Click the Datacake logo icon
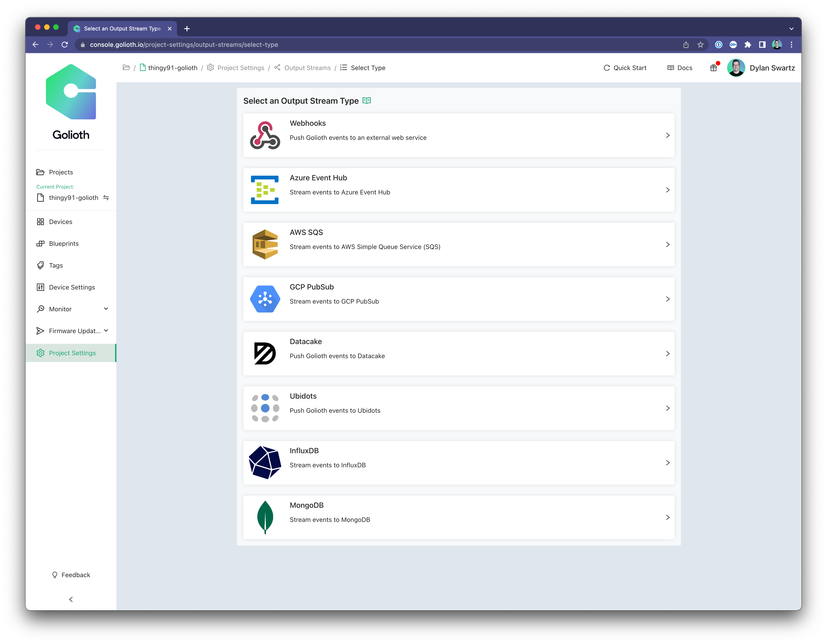Screen dimensions: 827x644 [x=265, y=353]
